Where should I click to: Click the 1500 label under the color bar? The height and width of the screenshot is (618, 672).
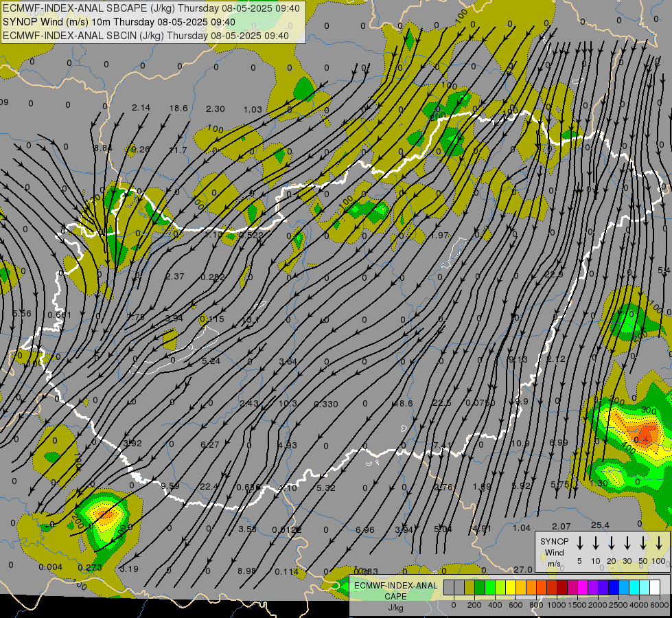pos(577,605)
